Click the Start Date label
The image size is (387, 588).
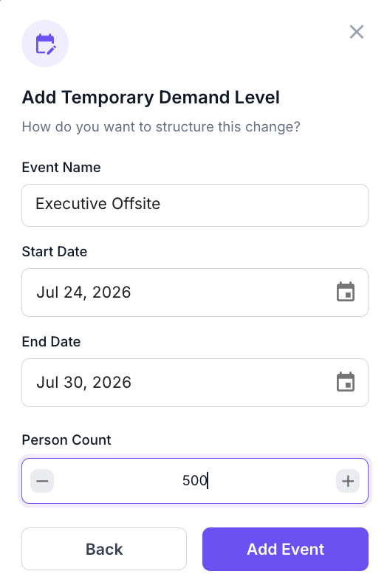(55, 251)
